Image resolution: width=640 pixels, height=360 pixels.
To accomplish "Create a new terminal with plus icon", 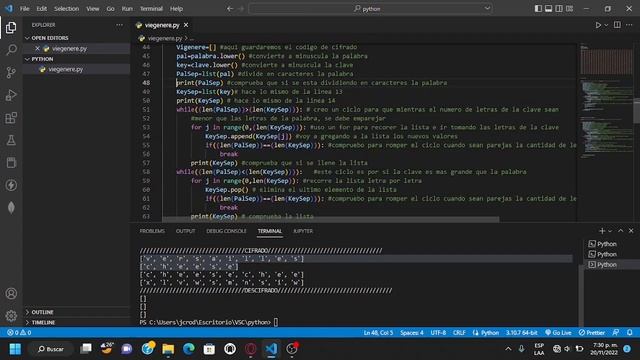I will coord(602,231).
